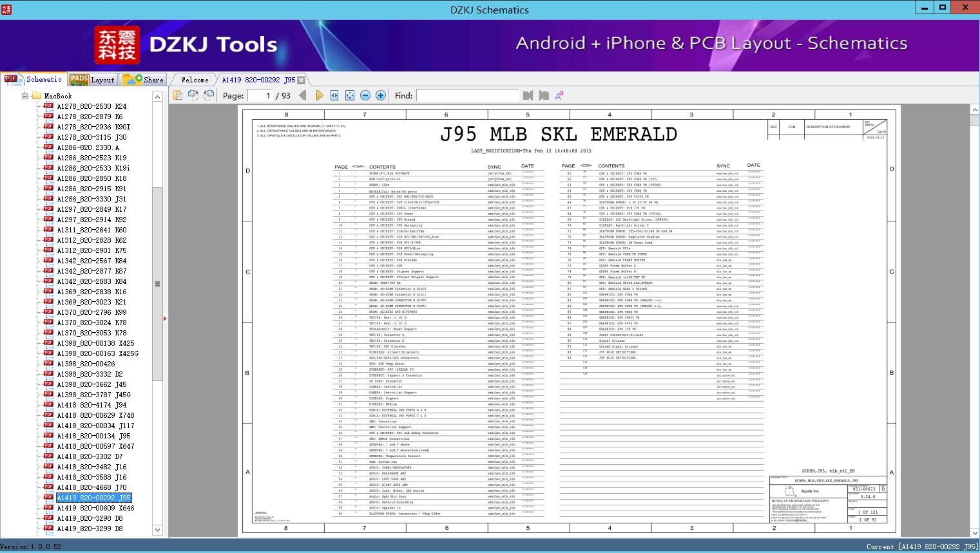Select A1286_820-2533 K19i in the tree
Viewport: 980px width, 553px height.
[93, 168]
